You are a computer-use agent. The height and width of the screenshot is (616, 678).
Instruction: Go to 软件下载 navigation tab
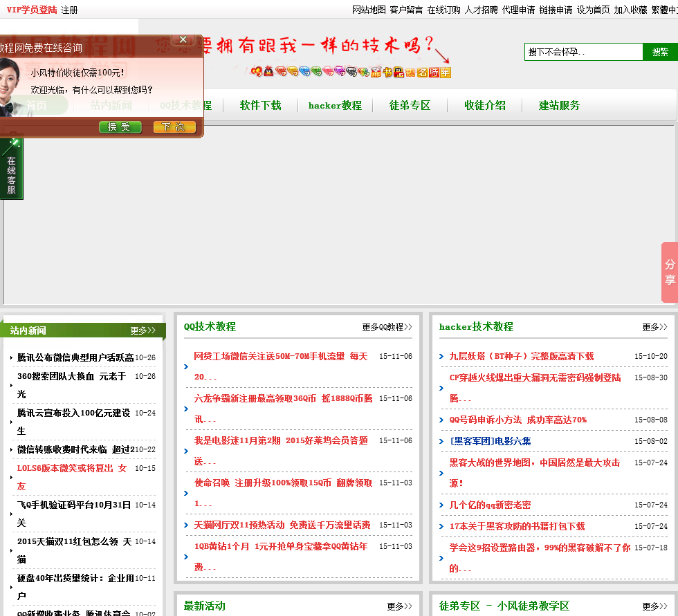coord(260,105)
